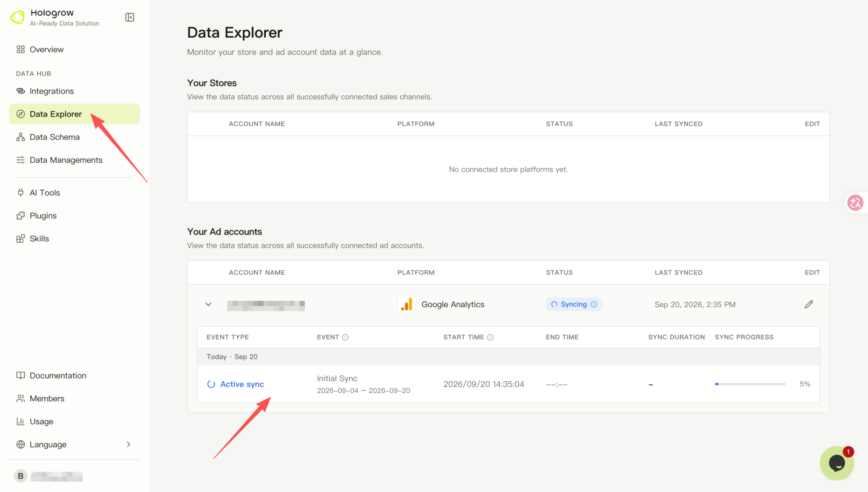Click 'Today · Sep 20' date row
Screen dimensions: 868x492
[508, 357]
